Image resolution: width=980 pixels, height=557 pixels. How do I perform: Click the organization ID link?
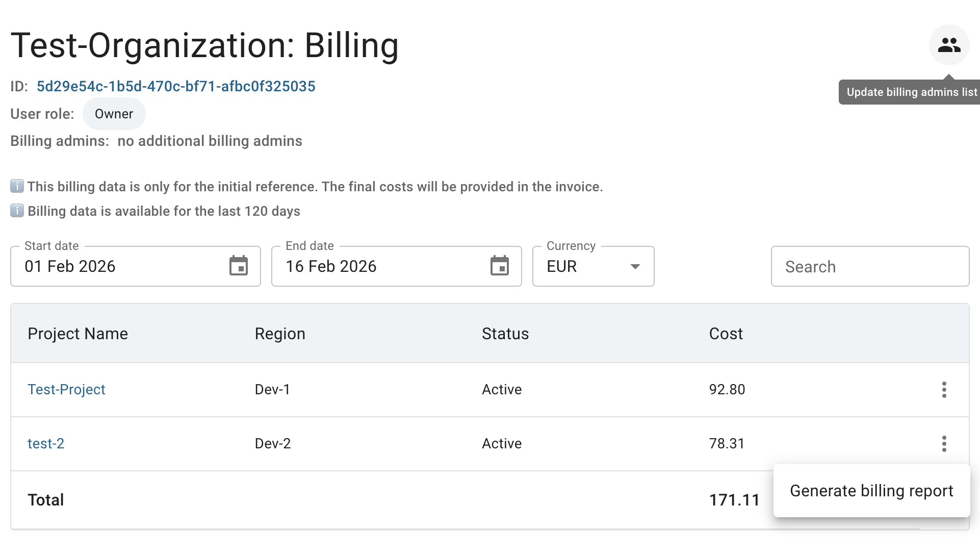176,86
